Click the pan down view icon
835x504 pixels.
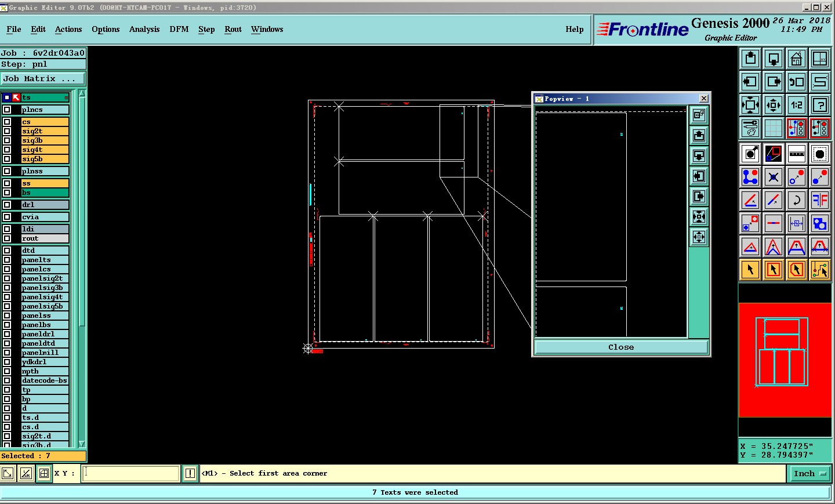pyautogui.click(x=774, y=59)
